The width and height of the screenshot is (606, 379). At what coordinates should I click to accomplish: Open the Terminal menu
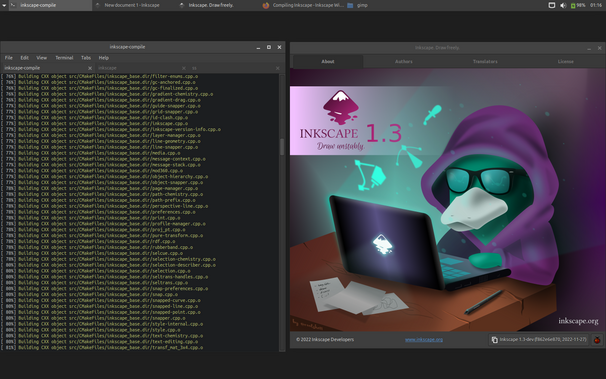tap(64, 58)
